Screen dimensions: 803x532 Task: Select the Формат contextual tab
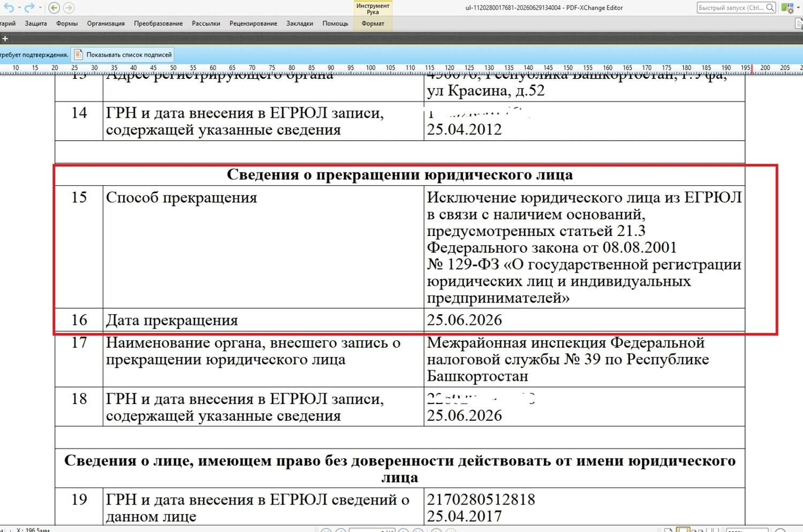tap(373, 24)
